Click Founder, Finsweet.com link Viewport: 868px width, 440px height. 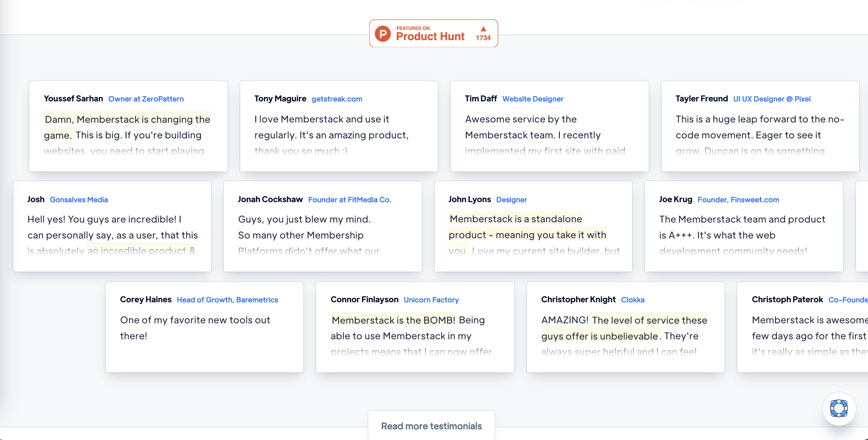pyautogui.click(x=738, y=199)
